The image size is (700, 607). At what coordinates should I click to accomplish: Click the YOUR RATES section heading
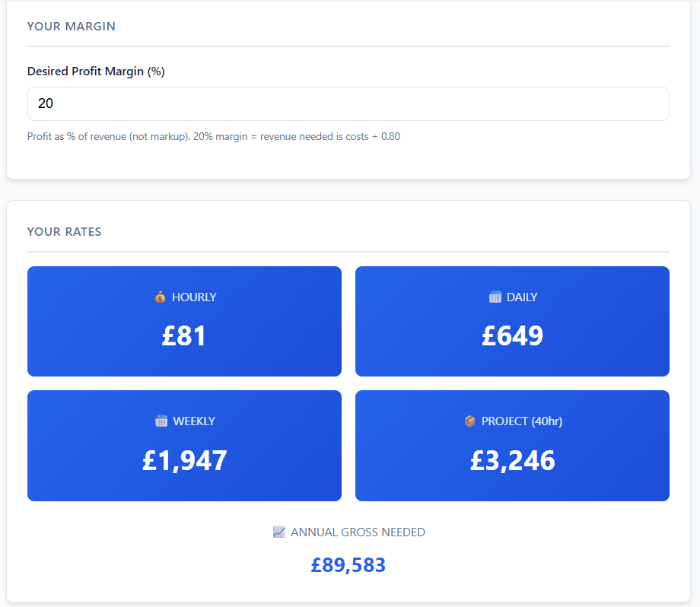coord(64,232)
